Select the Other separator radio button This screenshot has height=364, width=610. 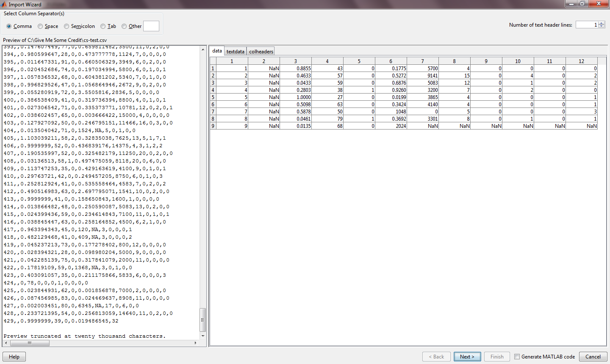pos(124,26)
